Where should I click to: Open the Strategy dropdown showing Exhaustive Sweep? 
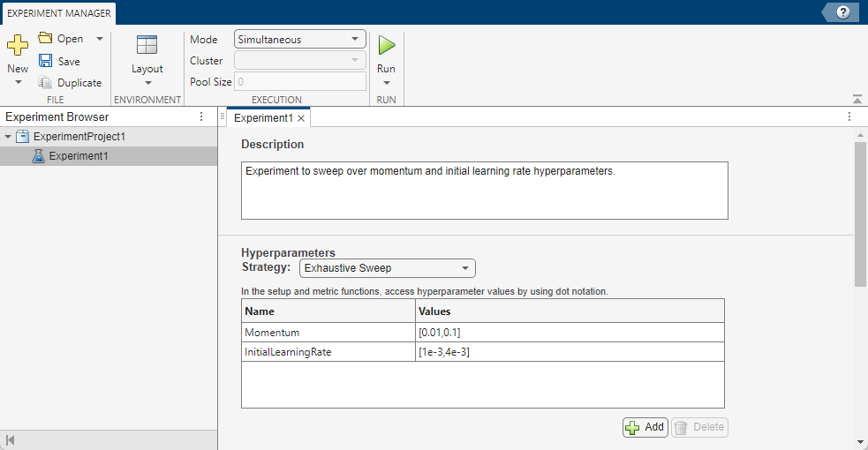[388, 268]
